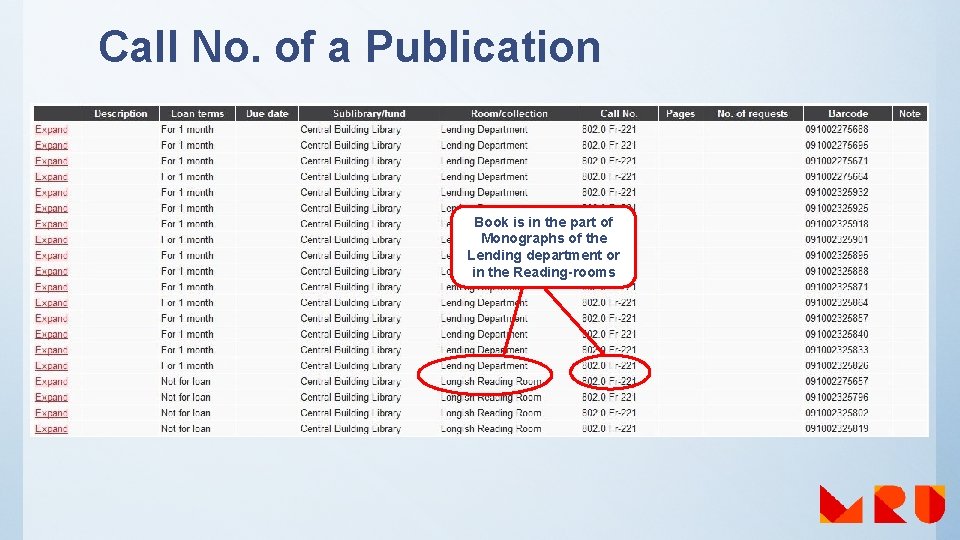Select barcode value 091002325925
This screenshot has height=540, width=960.
(837, 209)
